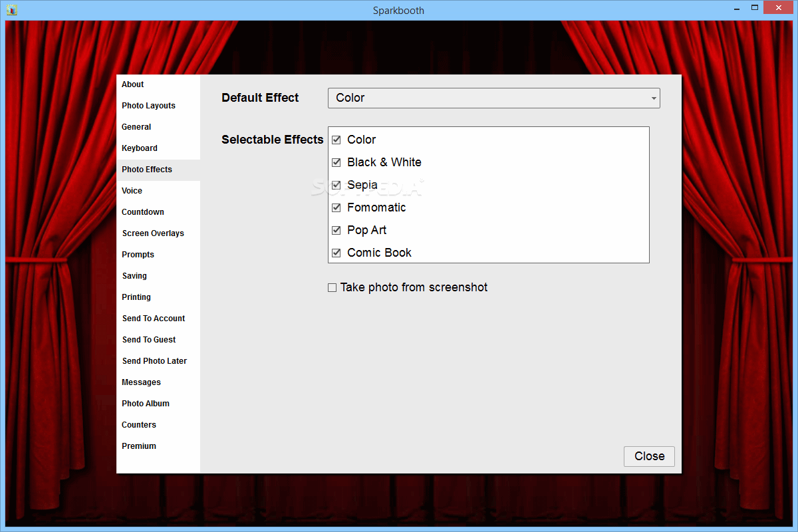This screenshot has width=798, height=532.
Task: Switch to Countdown settings
Action: (x=158, y=212)
